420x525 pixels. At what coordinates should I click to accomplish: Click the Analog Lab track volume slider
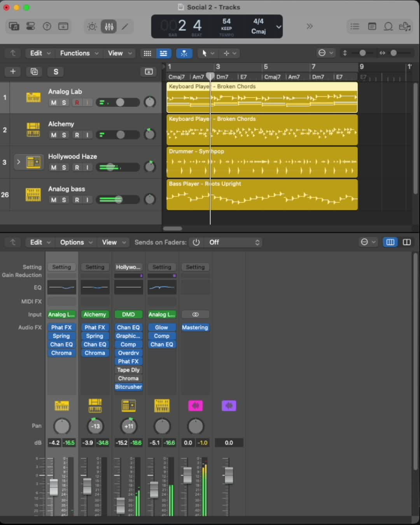(118, 102)
